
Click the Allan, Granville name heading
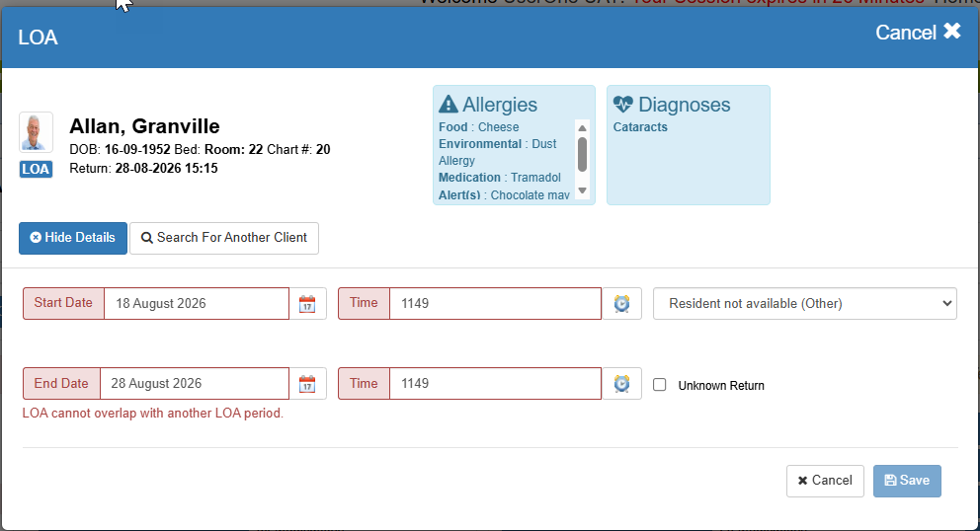(x=144, y=126)
